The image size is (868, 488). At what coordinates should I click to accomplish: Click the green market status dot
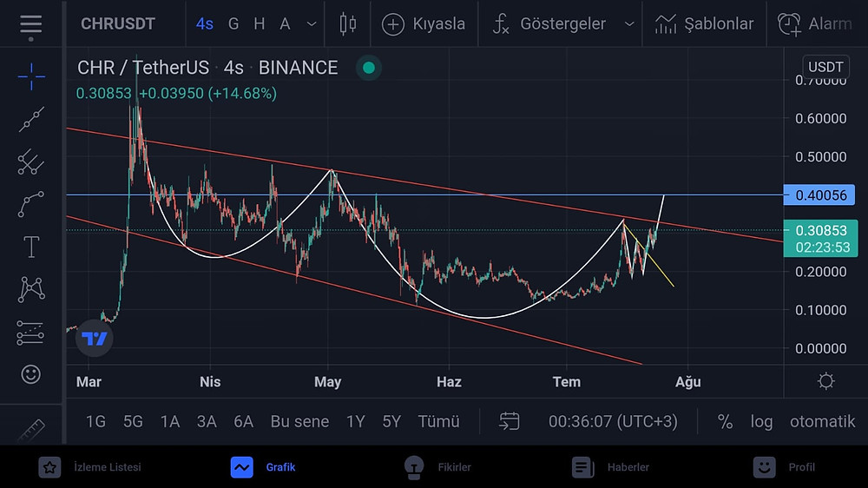click(x=369, y=68)
